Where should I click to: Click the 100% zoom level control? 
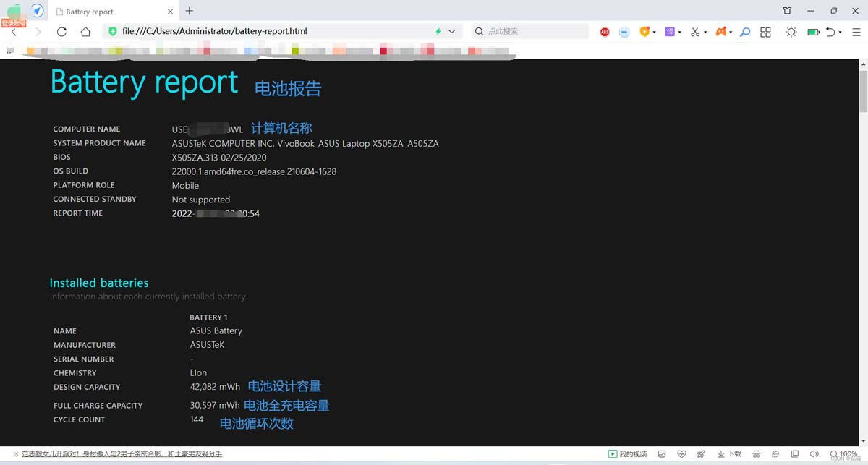(x=843, y=454)
